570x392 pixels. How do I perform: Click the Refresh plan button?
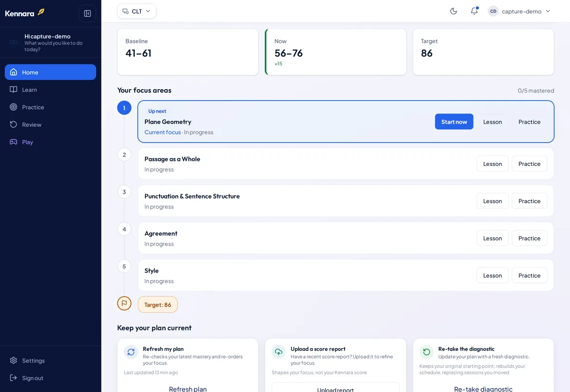click(x=188, y=388)
